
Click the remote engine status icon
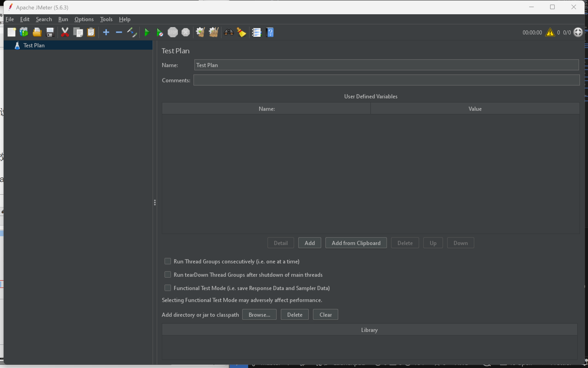pyautogui.click(x=578, y=32)
